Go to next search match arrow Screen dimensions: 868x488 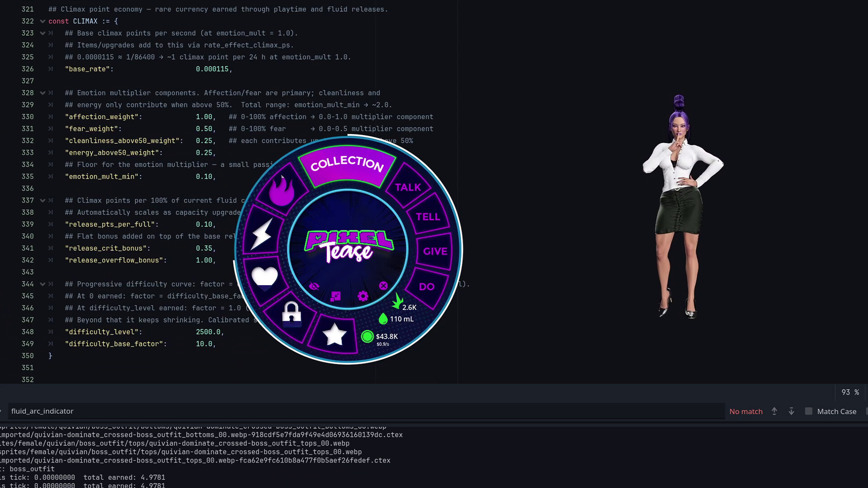[791, 411]
